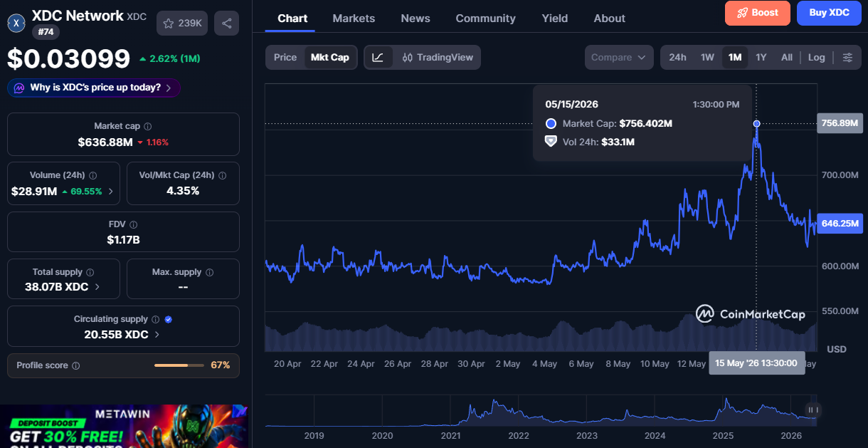
Task: Click FDV info icon
Action: click(x=134, y=224)
